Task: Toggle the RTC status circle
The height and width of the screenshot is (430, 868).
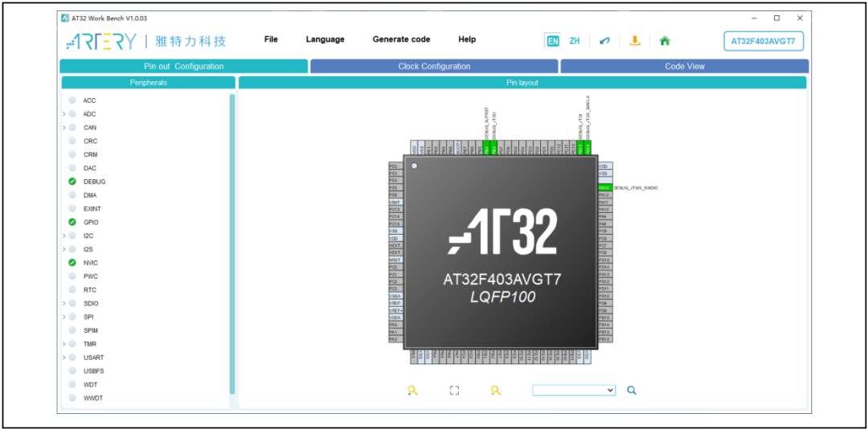Action: click(72, 289)
